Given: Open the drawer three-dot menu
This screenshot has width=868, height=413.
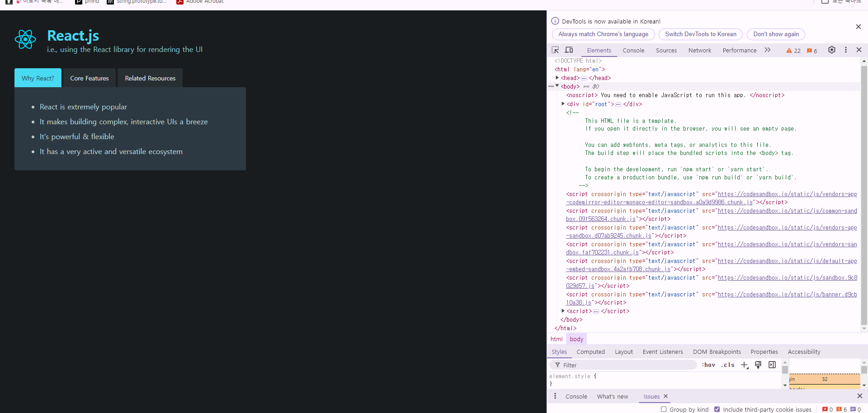Looking at the screenshot, I should [x=555, y=396].
